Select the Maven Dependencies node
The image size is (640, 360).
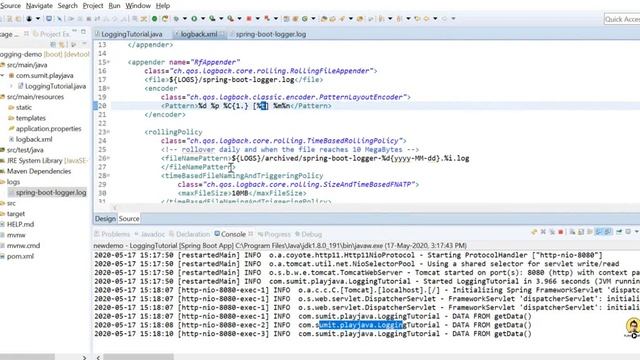38,171
